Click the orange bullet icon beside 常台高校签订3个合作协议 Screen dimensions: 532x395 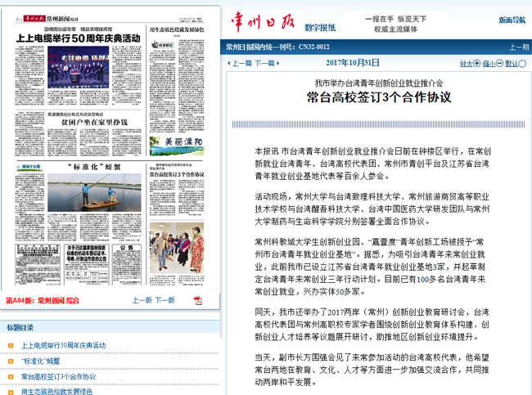[x=10, y=377]
